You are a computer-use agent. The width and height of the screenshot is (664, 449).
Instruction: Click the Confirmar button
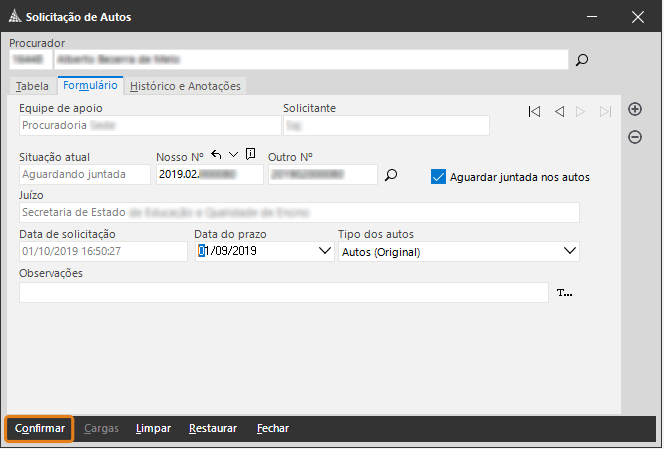pyautogui.click(x=40, y=428)
